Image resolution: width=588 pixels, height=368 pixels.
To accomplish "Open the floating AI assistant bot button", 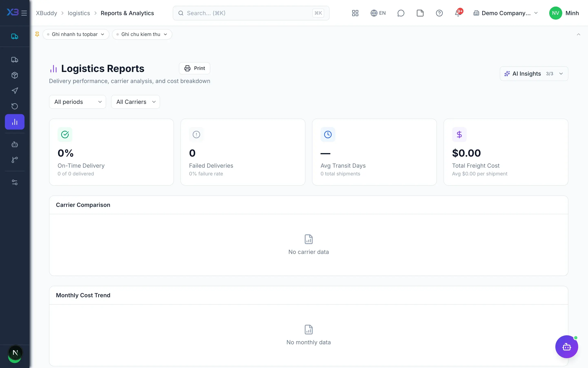I will pos(566,347).
